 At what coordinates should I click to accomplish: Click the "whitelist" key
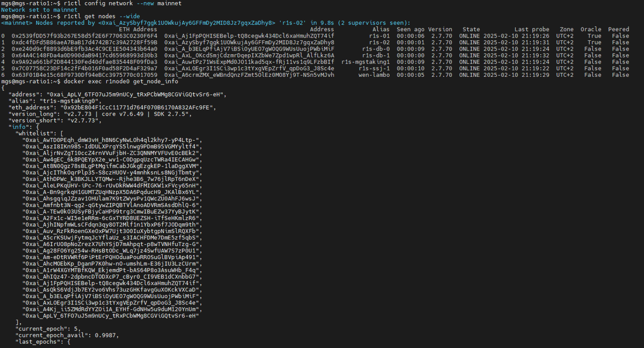coord(34,133)
